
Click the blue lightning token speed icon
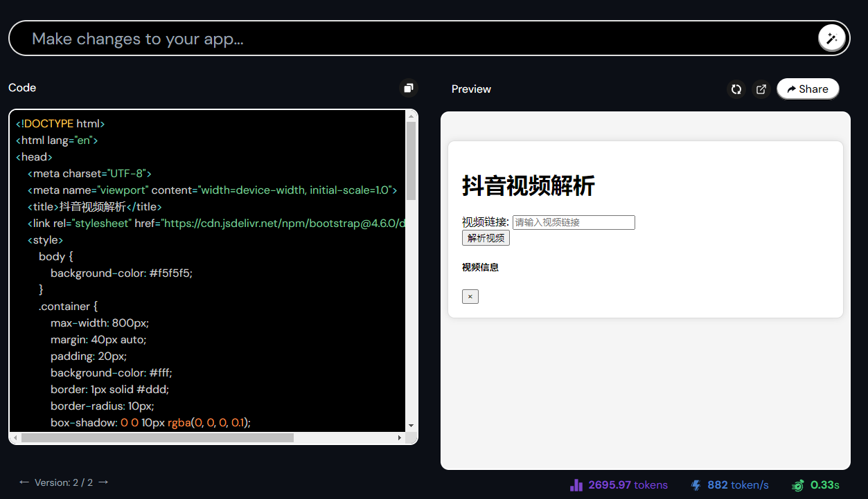[696, 484]
